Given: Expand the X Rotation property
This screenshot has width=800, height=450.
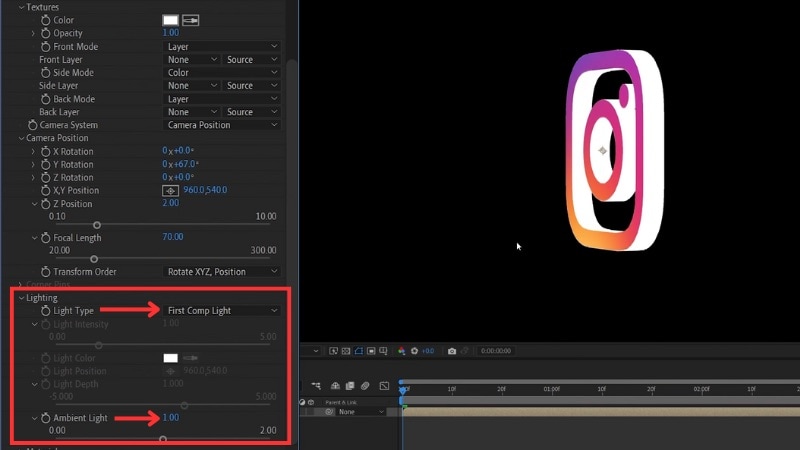Looking at the screenshot, I should [x=33, y=152].
